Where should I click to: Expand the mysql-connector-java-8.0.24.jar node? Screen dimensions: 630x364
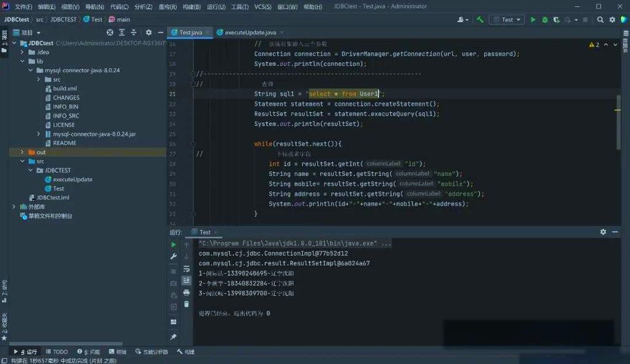[39, 134]
